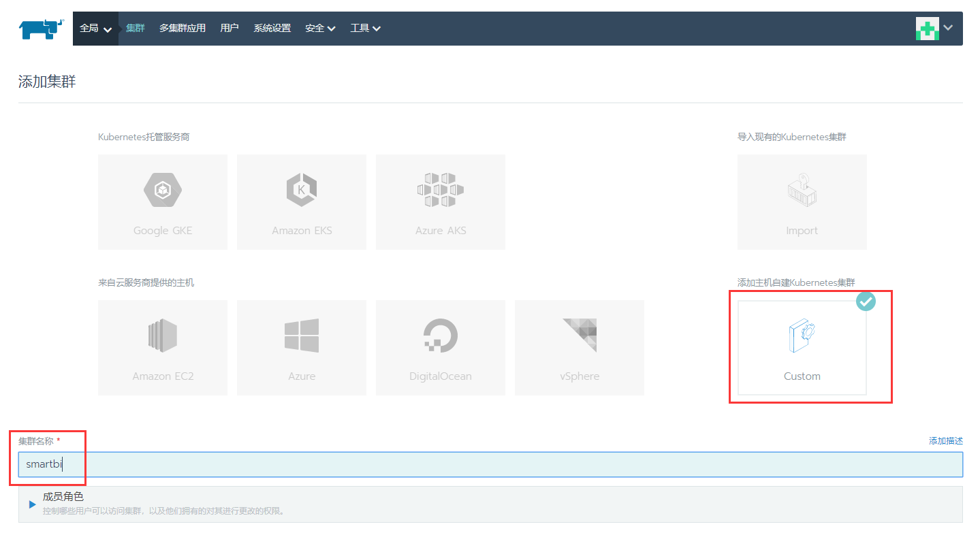This screenshot has height=535, width=980.
Task: Open the user avatar menu
Action: (928, 29)
